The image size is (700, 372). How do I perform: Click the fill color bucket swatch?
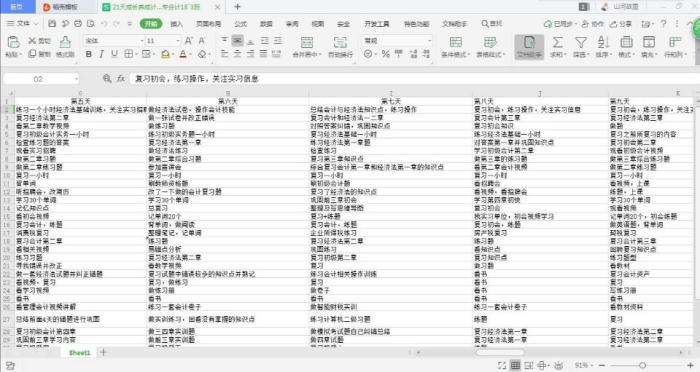(165, 54)
